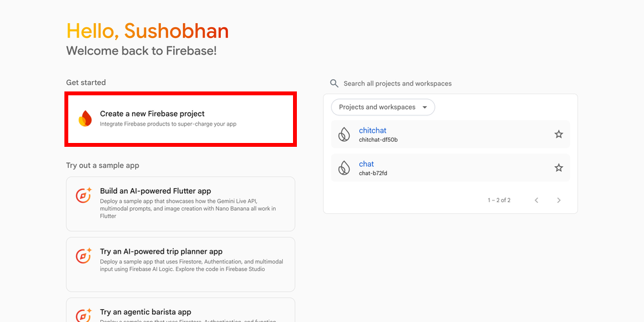Click the chat project icon
Viewport: 644px width, 322px height.
[x=345, y=168]
